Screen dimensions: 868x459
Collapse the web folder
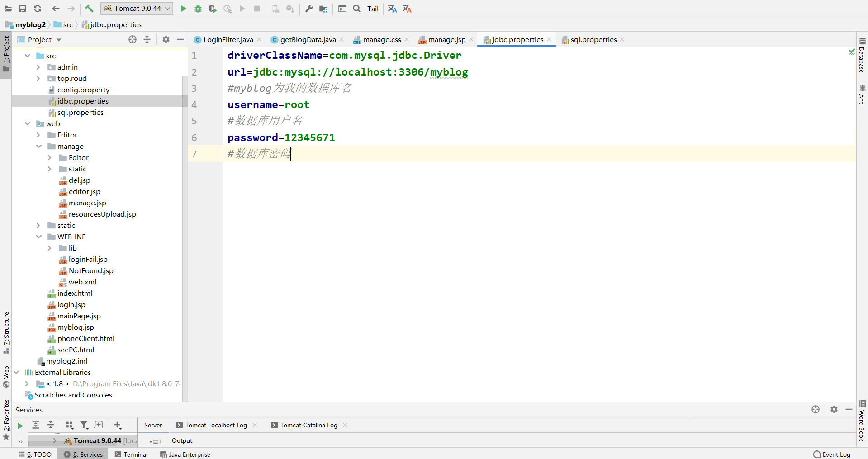point(28,123)
